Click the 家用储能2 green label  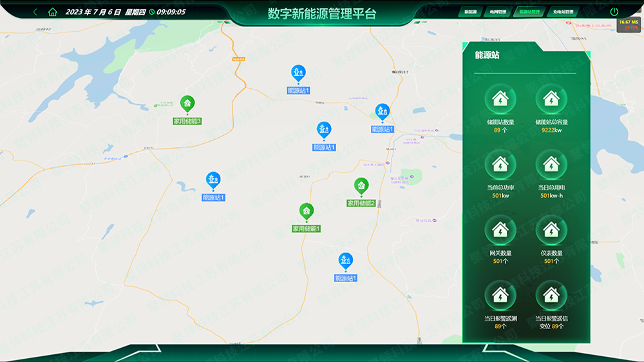coord(361,203)
